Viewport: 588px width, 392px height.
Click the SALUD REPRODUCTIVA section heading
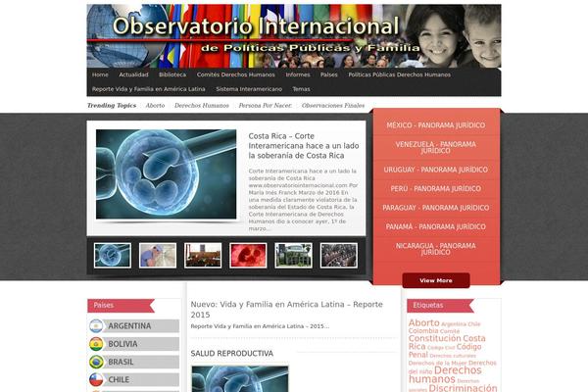[x=231, y=354]
